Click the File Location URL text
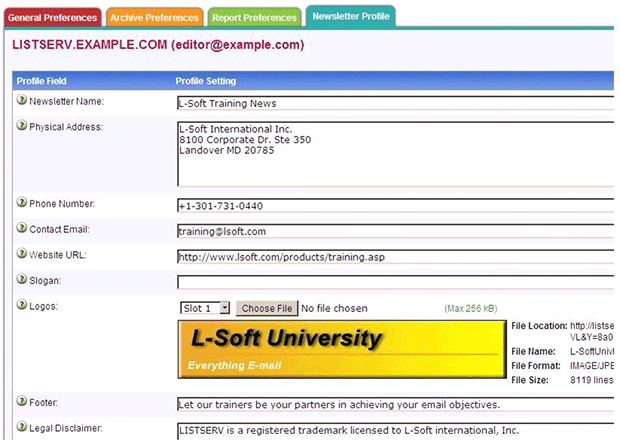The width and height of the screenshot is (620, 445). (x=592, y=331)
